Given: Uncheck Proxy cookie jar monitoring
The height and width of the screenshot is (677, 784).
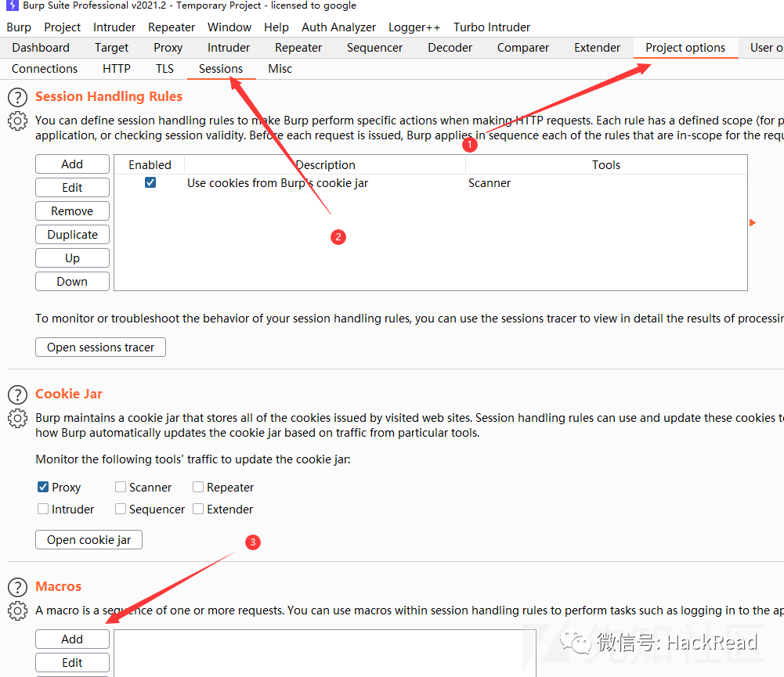Looking at the screenshot, I should [43, 487].
